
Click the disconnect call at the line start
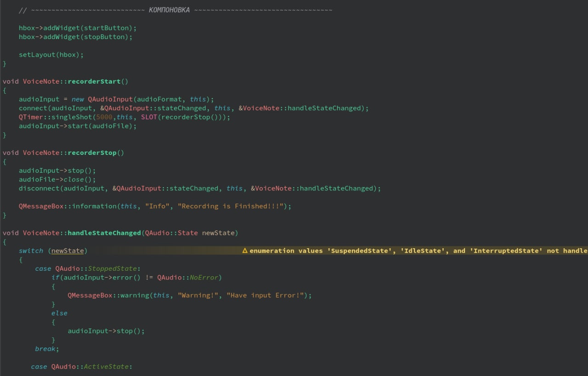(39, 188)
